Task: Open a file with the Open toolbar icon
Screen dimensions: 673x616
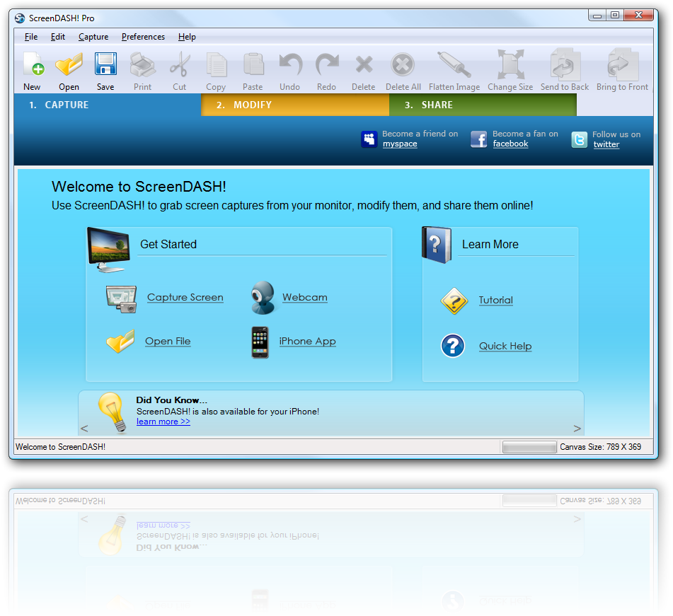Action: click(x=69, y=64)
